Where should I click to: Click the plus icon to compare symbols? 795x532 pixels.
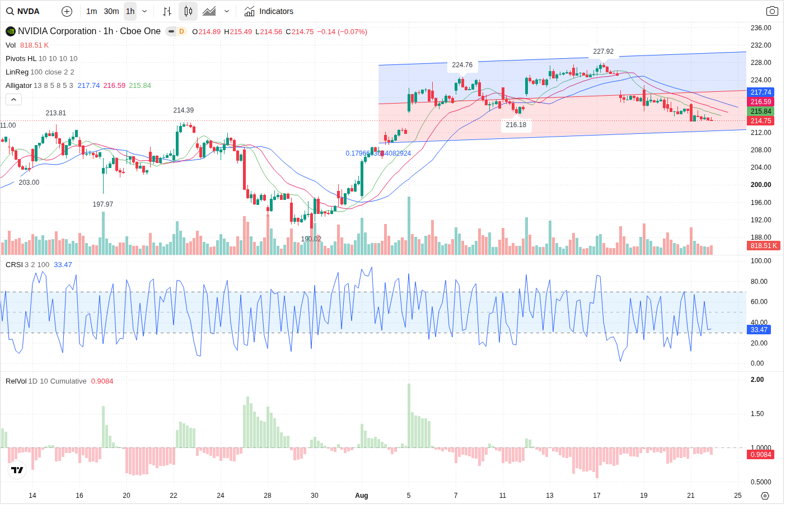[x=67, y=11]
